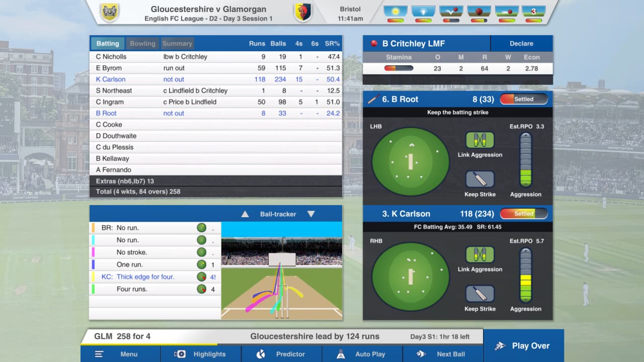Viewport: 644px width, 362px height.
Task: Toggle Link Aggression for B Root
Action: [479, 140]
